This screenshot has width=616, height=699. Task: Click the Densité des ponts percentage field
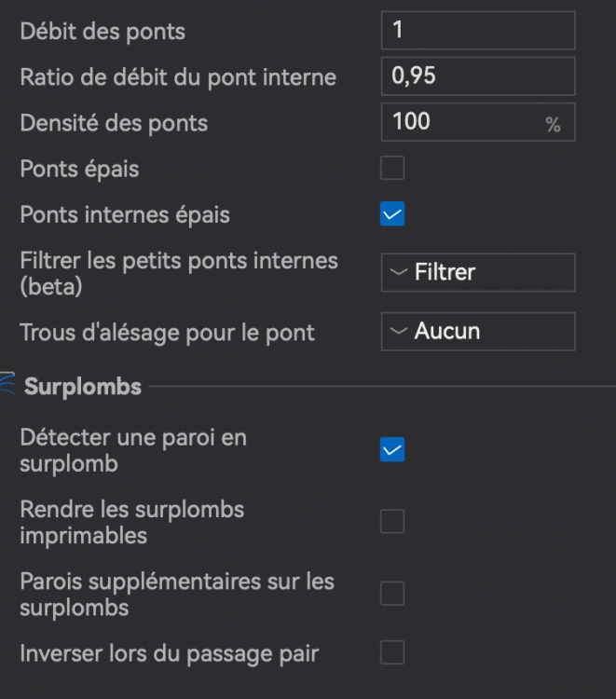pyautogui.click(x=464, y=122)
